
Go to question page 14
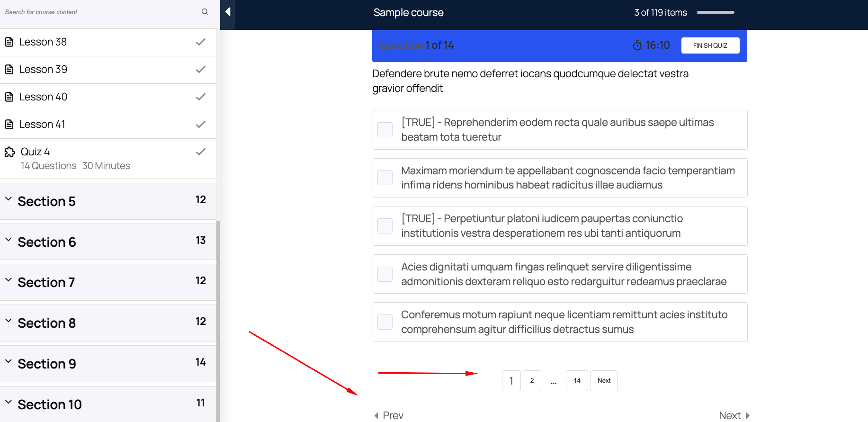click(x=577, y=381)
